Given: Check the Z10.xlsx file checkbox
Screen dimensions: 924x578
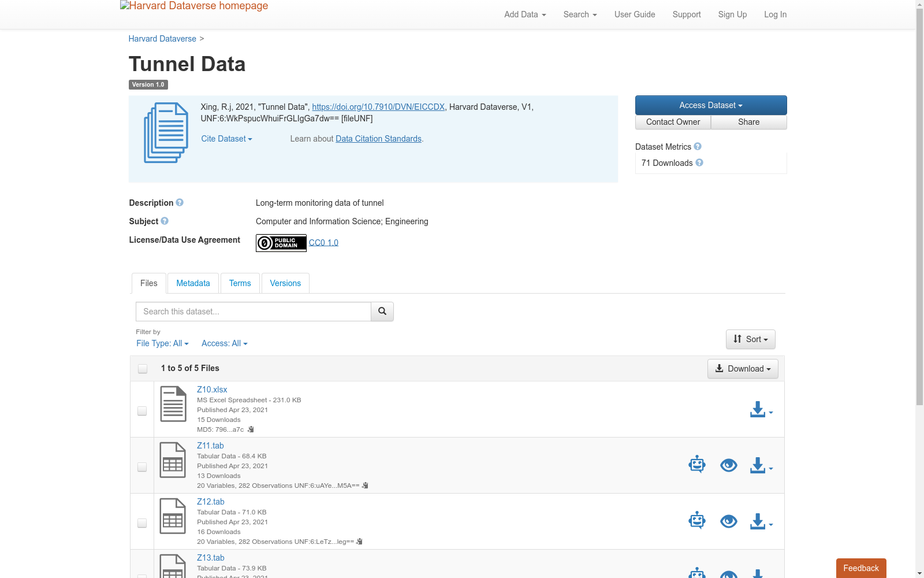Looking at the screenshot, I should click(x=142, y=411).
